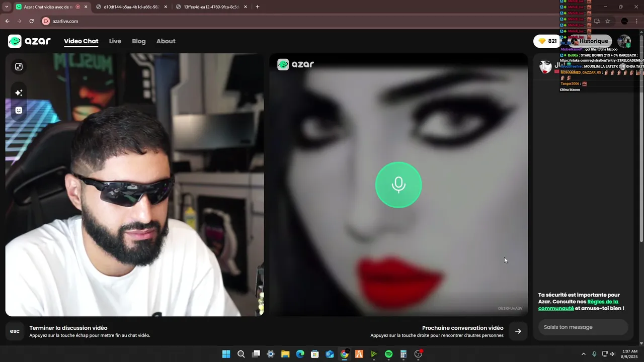Image resolution: width=644 pixels, height=362 pixels.
Task: Open the Chrome three-dot menu
Action: [637, 21]
